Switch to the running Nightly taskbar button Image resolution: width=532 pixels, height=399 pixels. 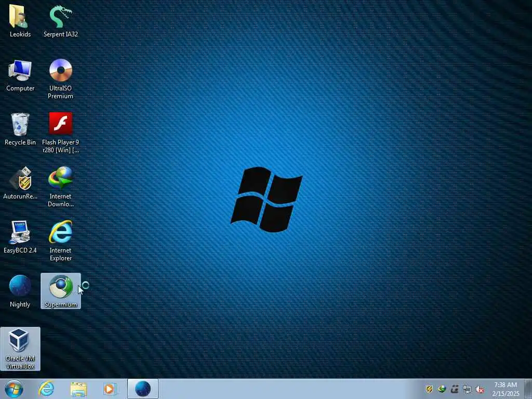pos(143,389)
